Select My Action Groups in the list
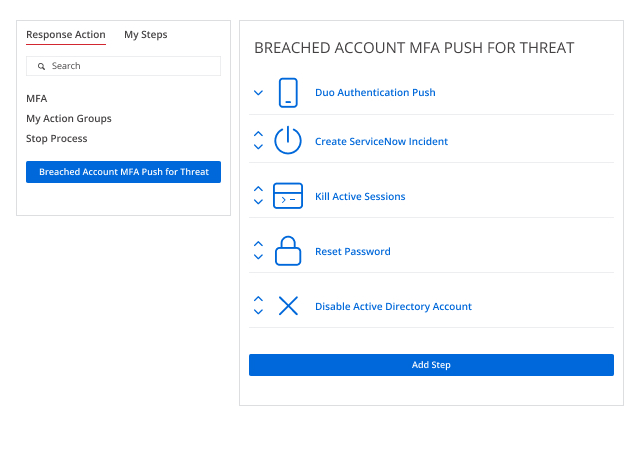The height and width of the screenshot is (450, 640). (69, 119)
